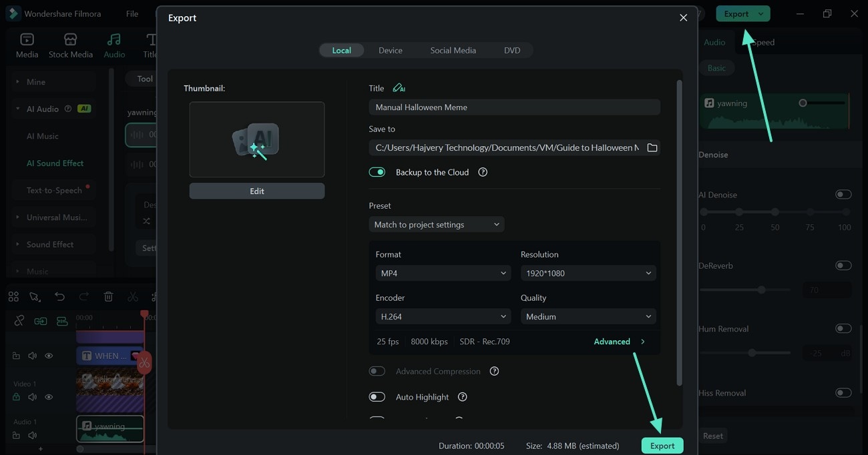Toggle AI Denoise on
Image resolution: width=868 pixels, height=455 pixels.
pos(843,195)
